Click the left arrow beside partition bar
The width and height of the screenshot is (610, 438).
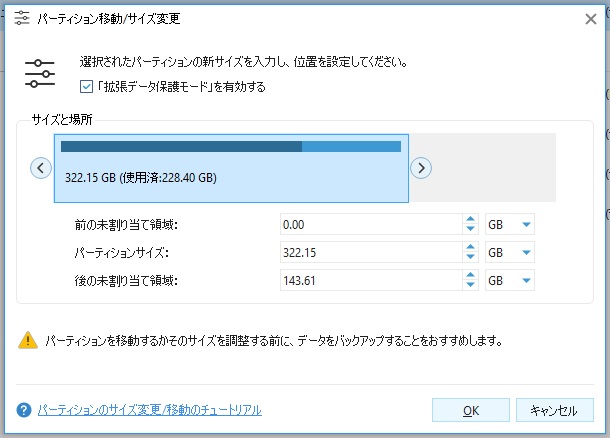(41, 168)
